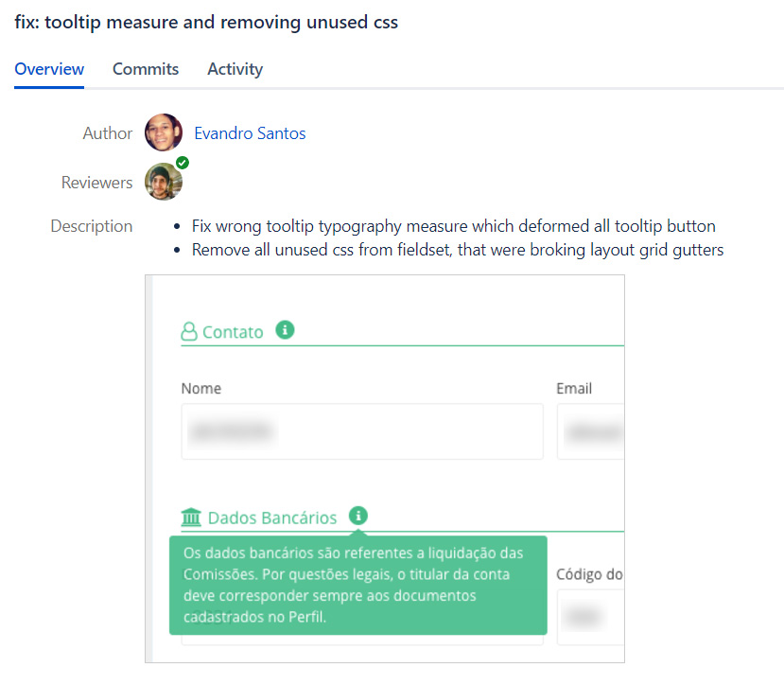Screen dimensions: 784x685
Task: Switch to the Commits tab
Action: coord(146,69)
